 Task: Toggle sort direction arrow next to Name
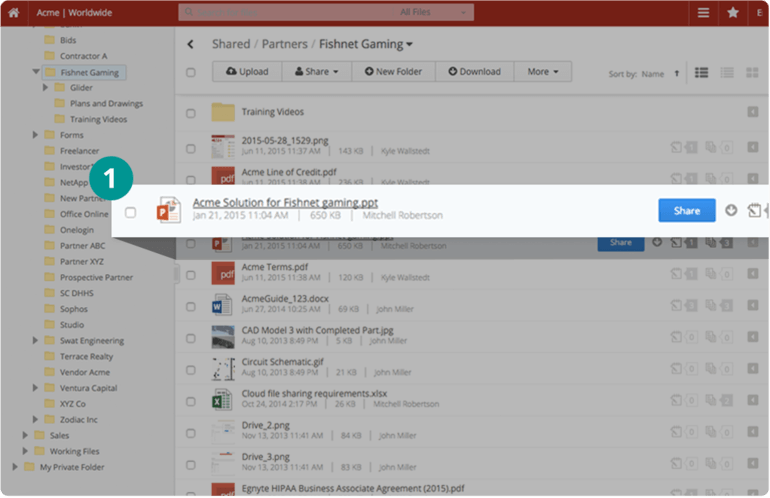(677, 74)
